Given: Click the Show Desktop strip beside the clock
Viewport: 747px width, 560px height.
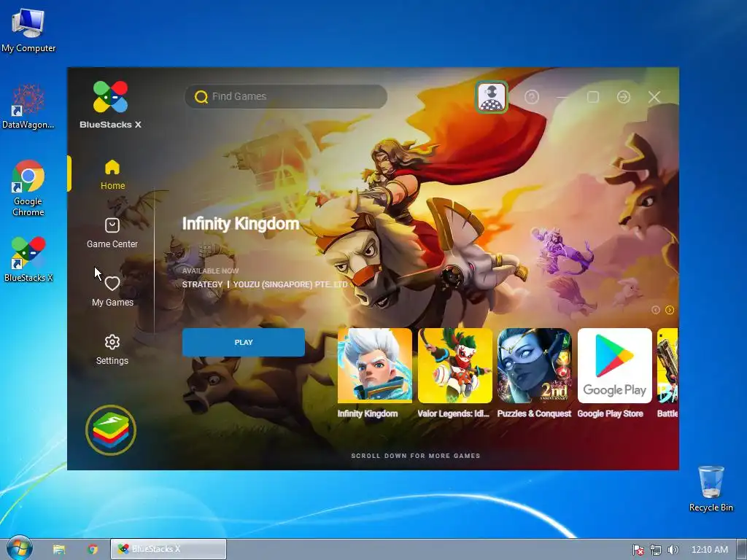Looking at the screenshot, I should pos(742,550).
